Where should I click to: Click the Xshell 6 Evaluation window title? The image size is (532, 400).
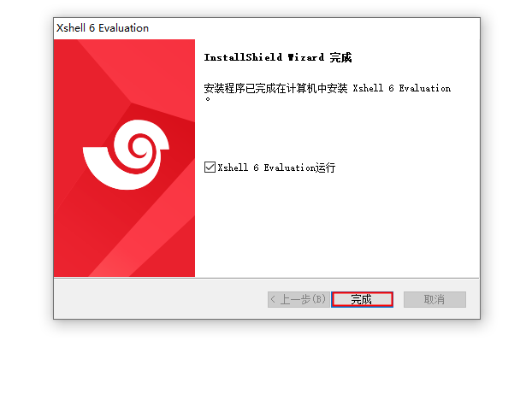103,28
